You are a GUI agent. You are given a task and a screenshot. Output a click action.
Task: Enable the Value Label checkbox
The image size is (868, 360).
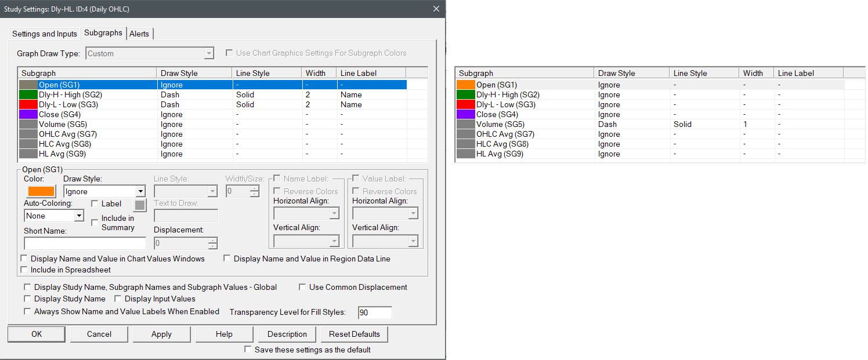point(356,179)
